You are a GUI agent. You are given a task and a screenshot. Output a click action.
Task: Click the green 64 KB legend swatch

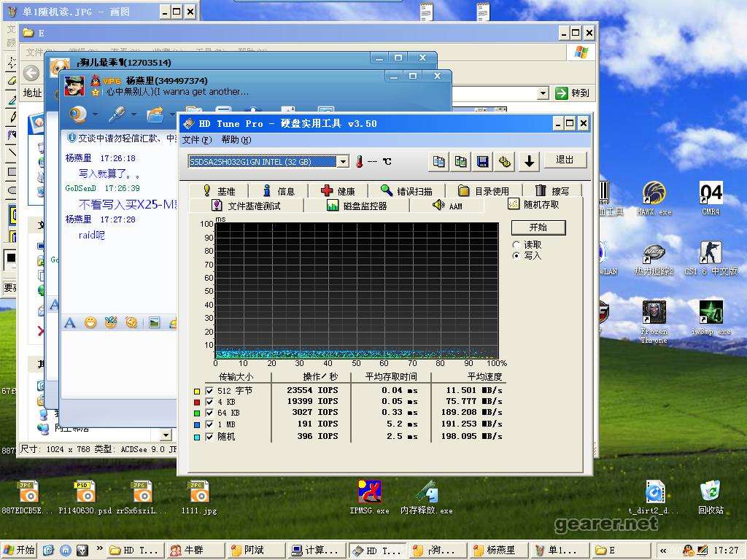click(x=197, y=413)
